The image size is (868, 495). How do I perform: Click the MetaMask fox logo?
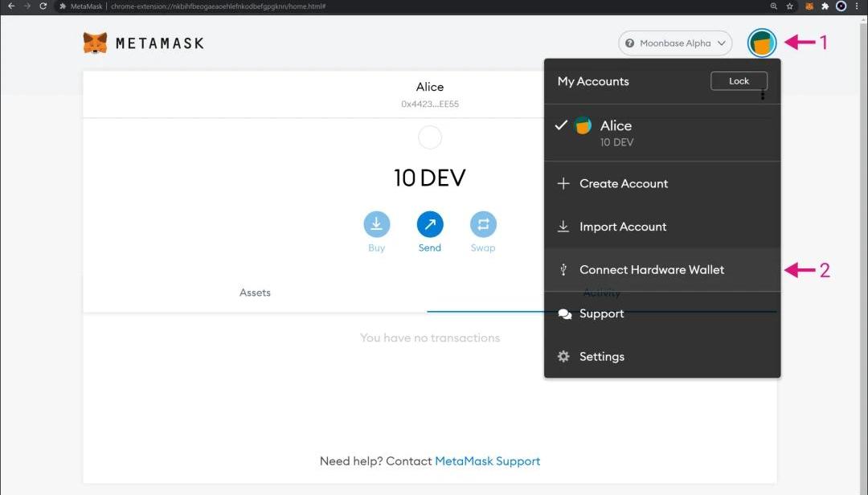point(95,43)
